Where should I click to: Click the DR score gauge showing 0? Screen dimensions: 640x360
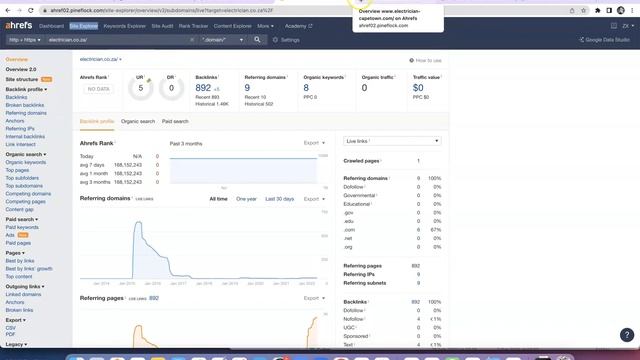point(171,88)
